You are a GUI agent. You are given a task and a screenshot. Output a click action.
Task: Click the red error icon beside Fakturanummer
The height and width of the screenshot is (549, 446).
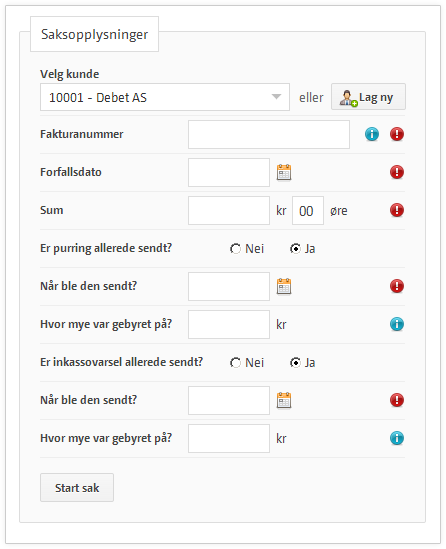tap(397, 134)
